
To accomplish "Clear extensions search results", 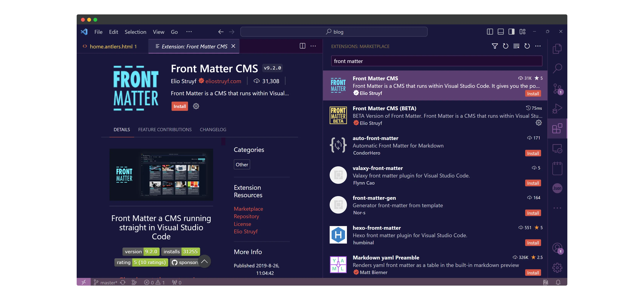I will pyautogui.click(x=516, y=46).
